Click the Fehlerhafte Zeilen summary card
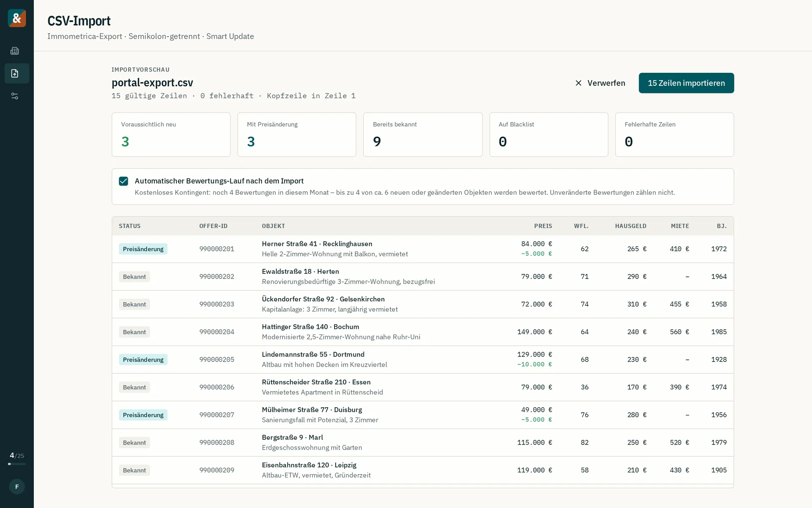 click(675, 135)
